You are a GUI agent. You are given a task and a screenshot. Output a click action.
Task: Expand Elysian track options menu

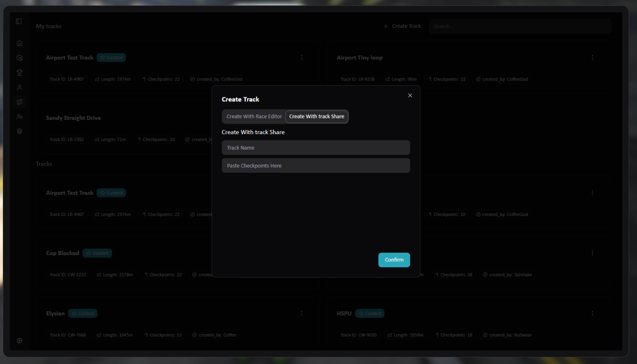302,313
